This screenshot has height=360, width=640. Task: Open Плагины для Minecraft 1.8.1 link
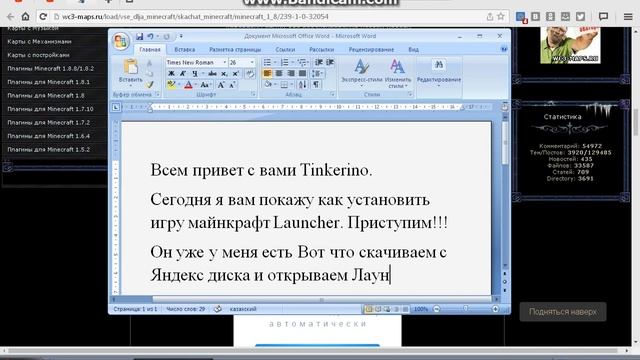coord(49,82)
